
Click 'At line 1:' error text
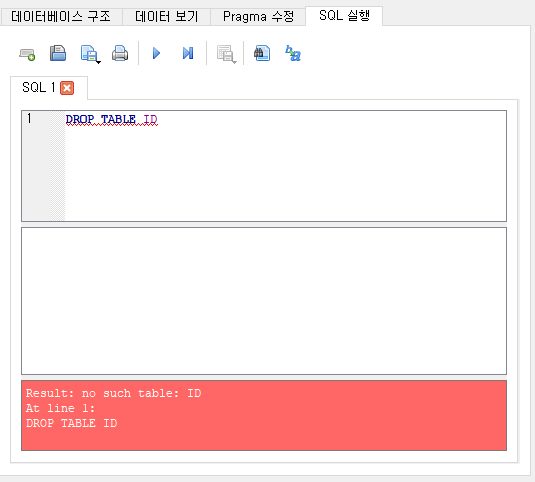point(60,408)
